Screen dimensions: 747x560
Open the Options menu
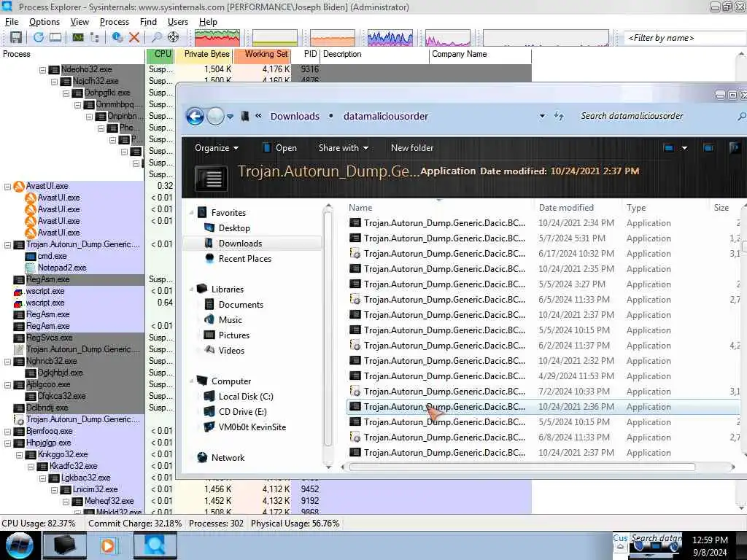click(x=44, y=22)
